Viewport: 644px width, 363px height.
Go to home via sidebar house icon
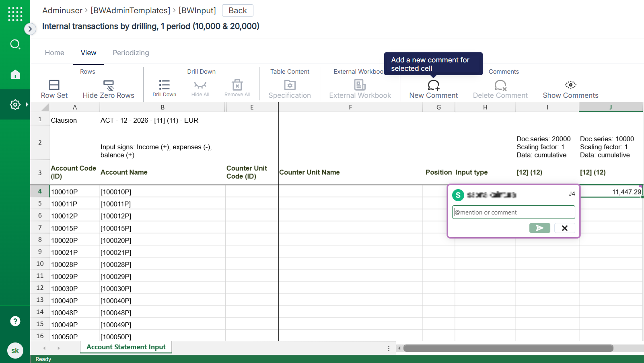(15, 74)
